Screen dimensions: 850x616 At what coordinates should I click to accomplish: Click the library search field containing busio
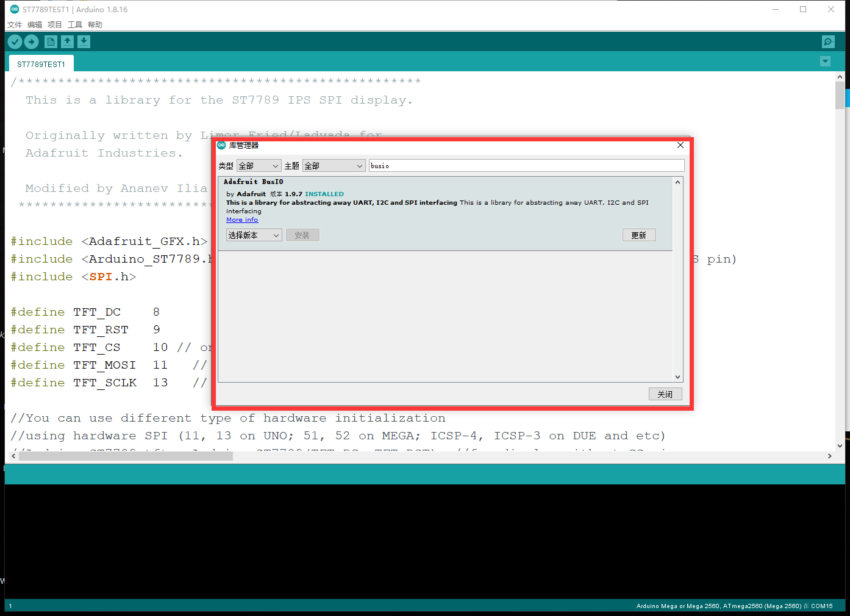[x=526, y=166]
